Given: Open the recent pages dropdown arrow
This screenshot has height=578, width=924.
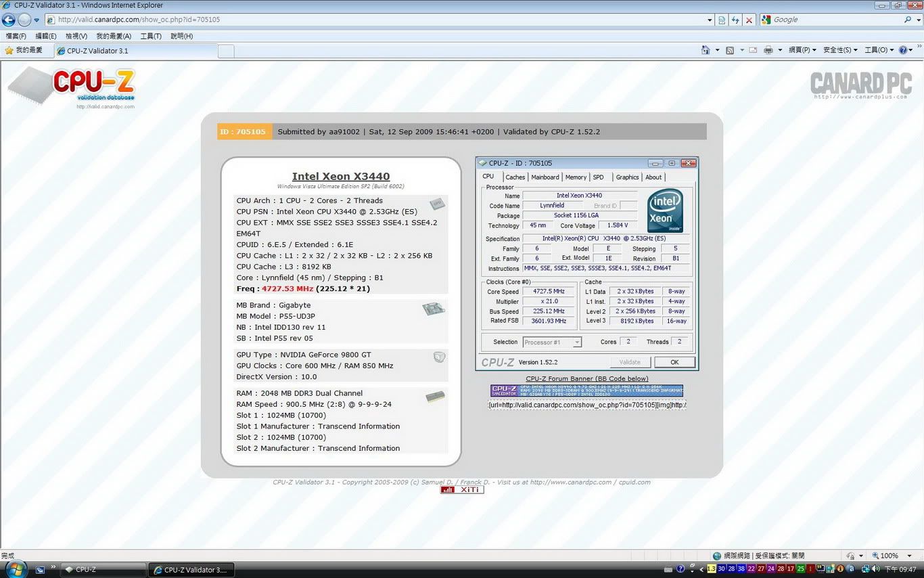Looking at the screenshot, I should tap(37, 20).
